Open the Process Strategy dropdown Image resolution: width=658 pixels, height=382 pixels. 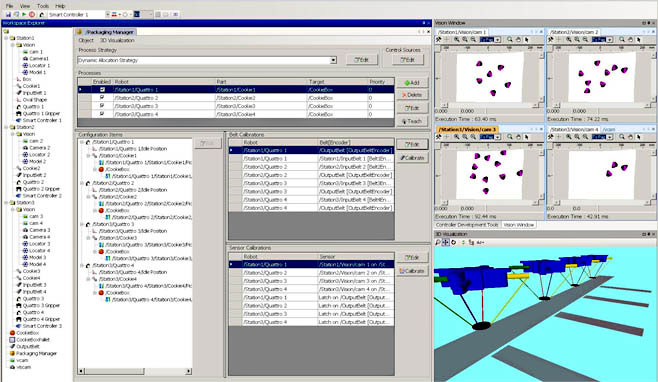(x=333, y=60)
